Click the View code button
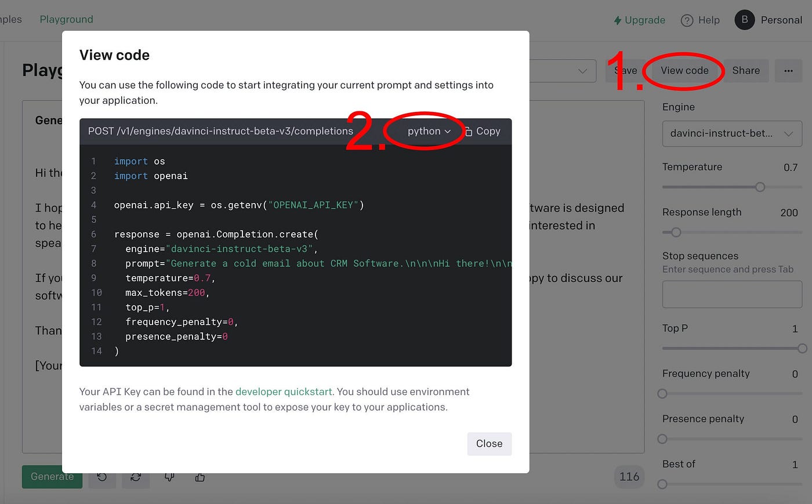Image resolution: width=812 pixels, height=504 pixels. (684, 70)
